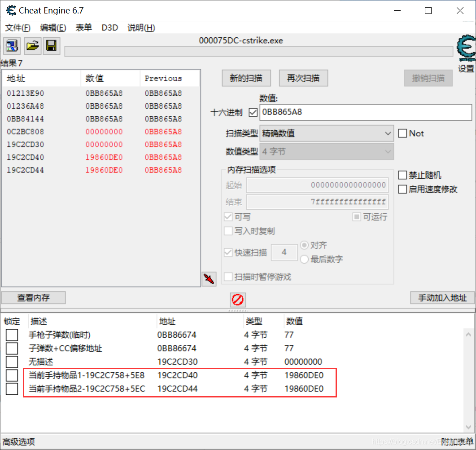476x450 pixels.
Task: Click the Previous column header
Action: (x=170, y=79)
